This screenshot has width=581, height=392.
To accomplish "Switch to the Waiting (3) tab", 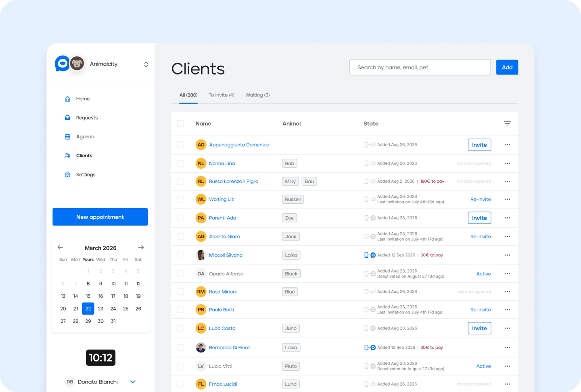I will [x=257, y=95].
